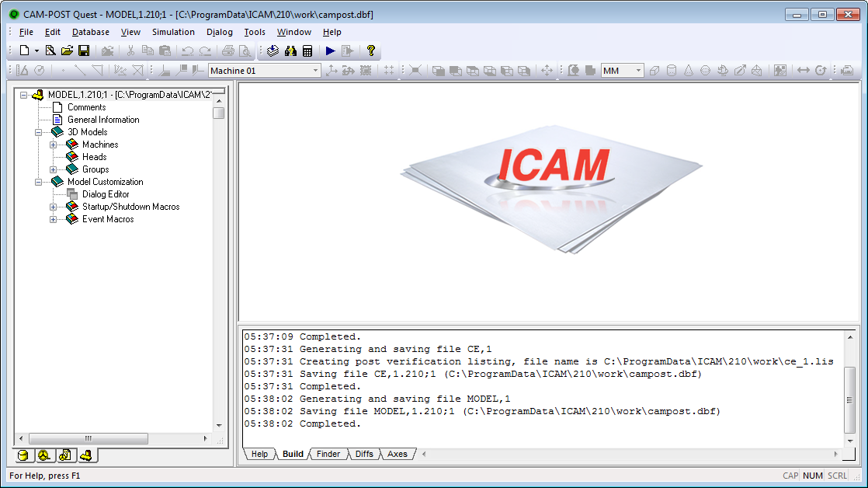This screenshot has height=488, width=868.
Task: Collapse the 3D Models tree node
Action: pyautogui.click(x=38, y=132)
